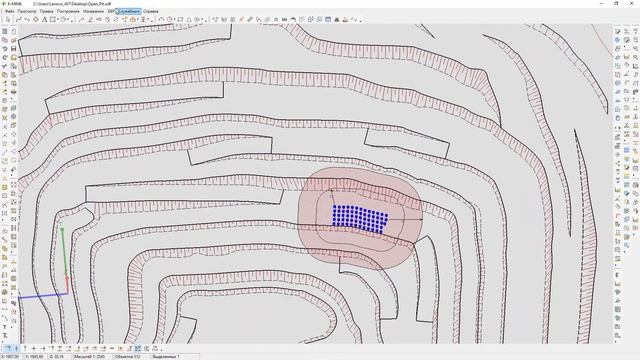This screenshot has width=640, height=360.
Task: Click the X coordinate field in status bar
Action: pyautogui.click(x=12, y=357)
